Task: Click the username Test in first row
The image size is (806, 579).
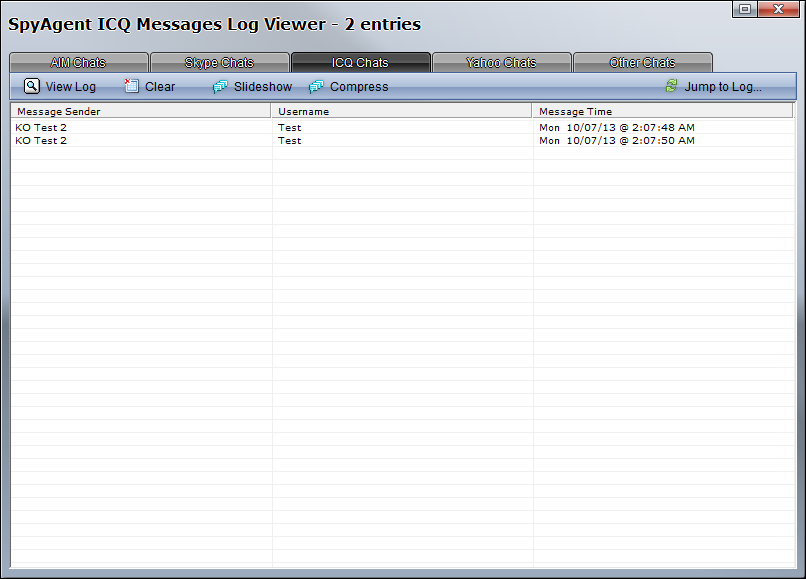Action: (290, 128)
